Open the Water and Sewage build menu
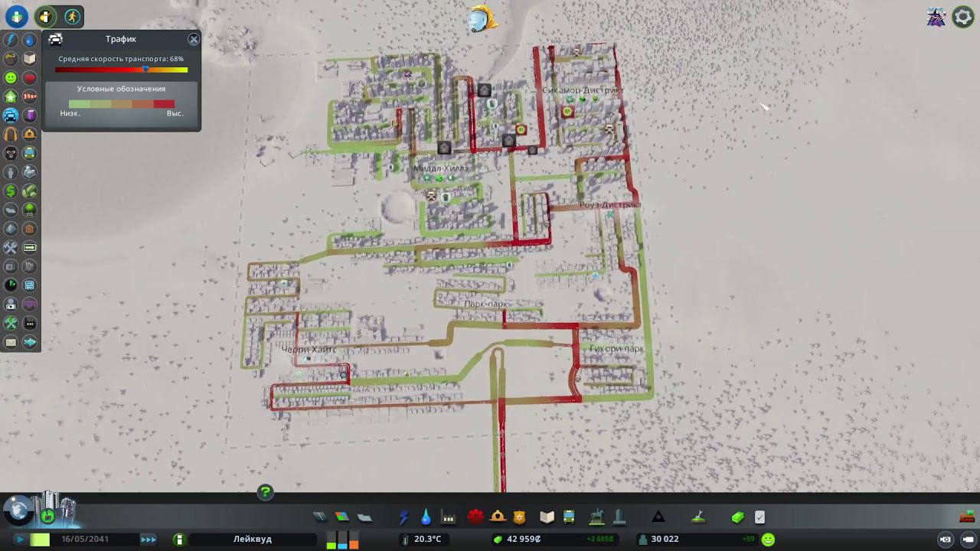 (x=425, y=517)
